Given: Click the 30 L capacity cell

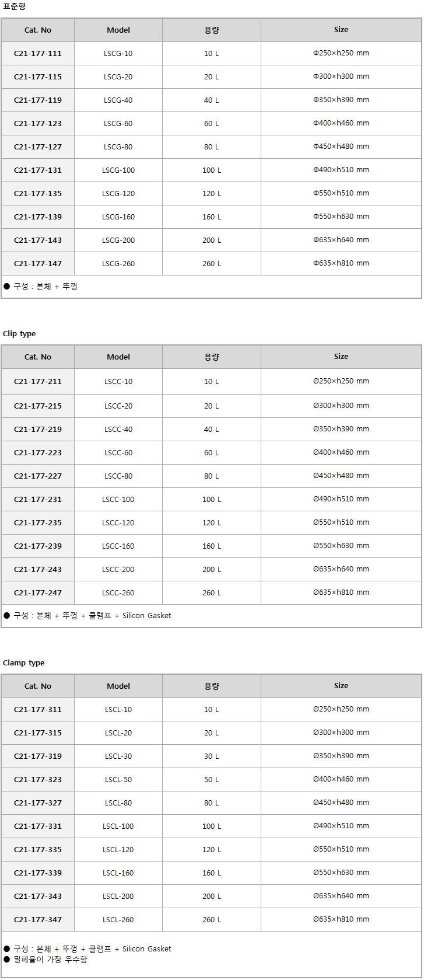Looking at the screenshot, I should 212,756.
